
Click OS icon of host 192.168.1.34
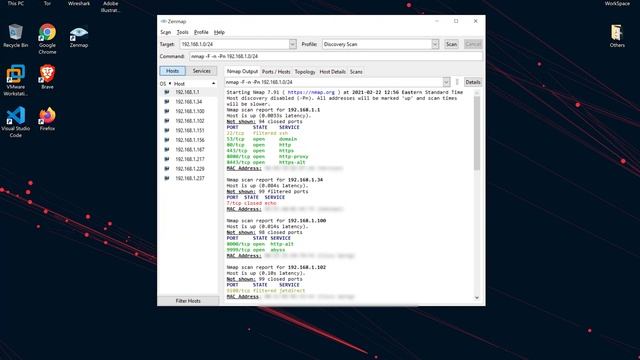167,102
